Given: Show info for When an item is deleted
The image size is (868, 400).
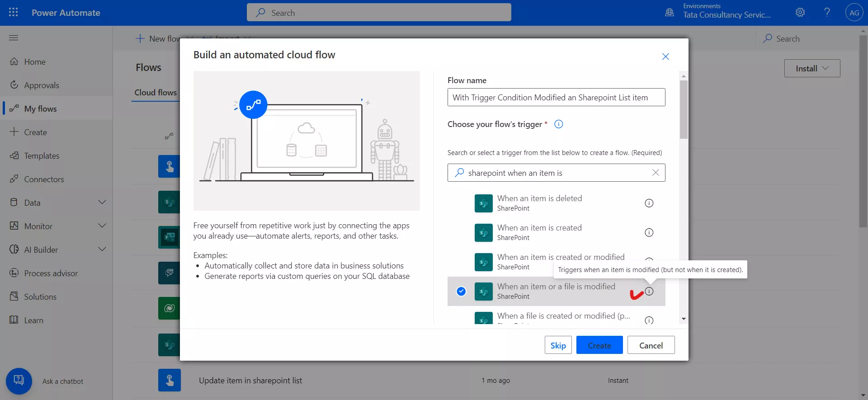Looking at the screenshot, I should pos(649,203).
